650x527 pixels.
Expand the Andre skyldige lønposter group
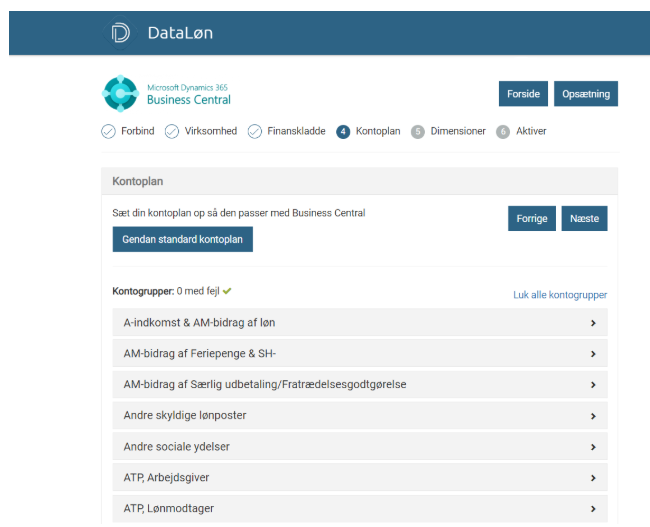(359, 415)
